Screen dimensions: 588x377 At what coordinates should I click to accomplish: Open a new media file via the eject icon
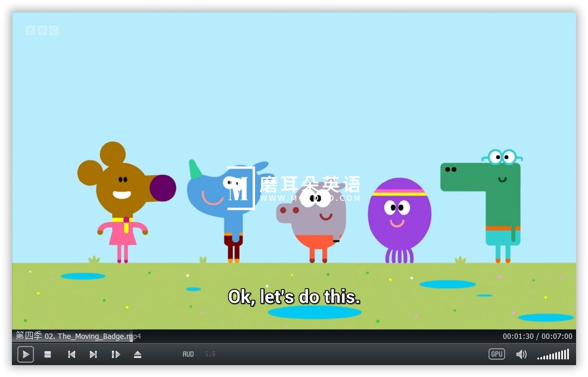point(138,354)
